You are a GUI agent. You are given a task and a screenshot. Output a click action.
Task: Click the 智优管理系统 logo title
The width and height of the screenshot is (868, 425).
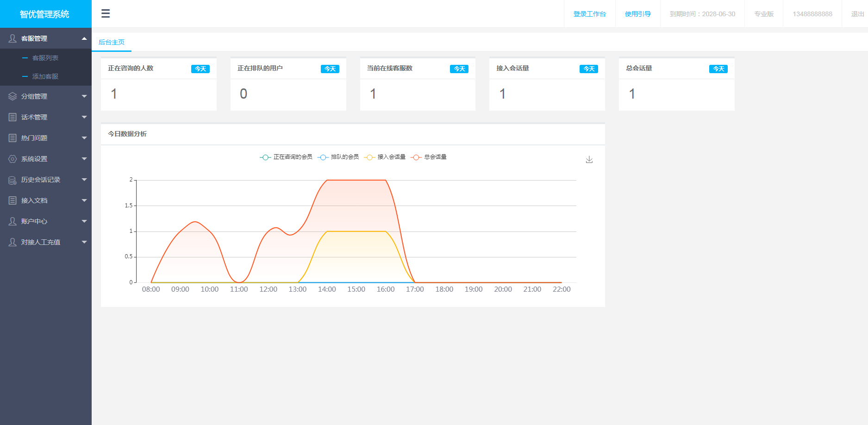click(x=44, y=14)
